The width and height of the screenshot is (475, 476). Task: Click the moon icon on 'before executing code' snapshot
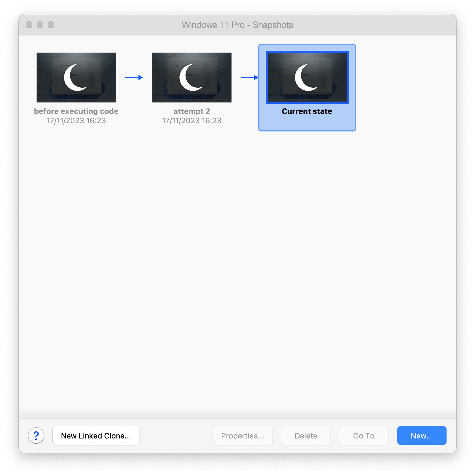(x=74, y=78)
